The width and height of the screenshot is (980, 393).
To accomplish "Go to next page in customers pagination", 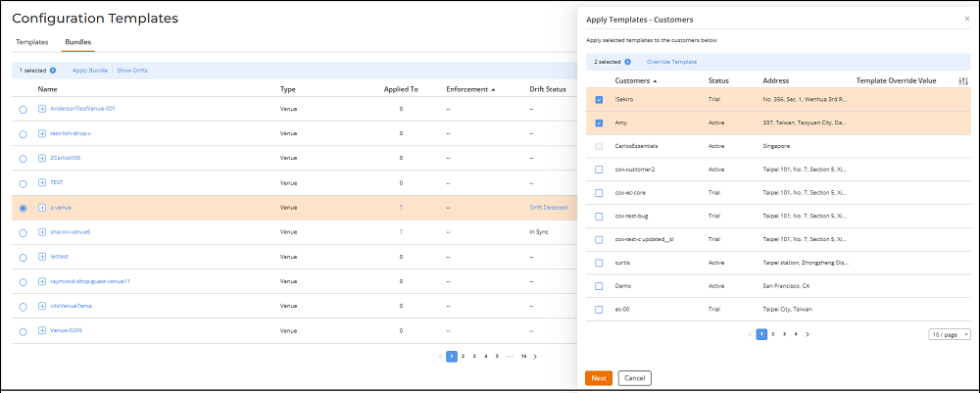I will click(x=807, y=334).
